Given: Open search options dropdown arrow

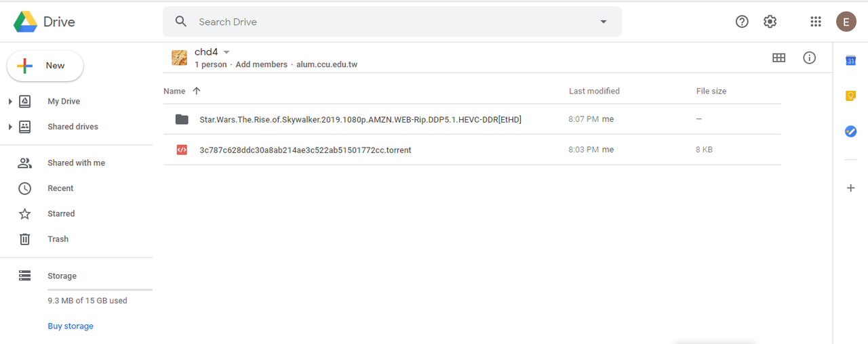Looking at the screenshot, I should (x=604, y=22).
